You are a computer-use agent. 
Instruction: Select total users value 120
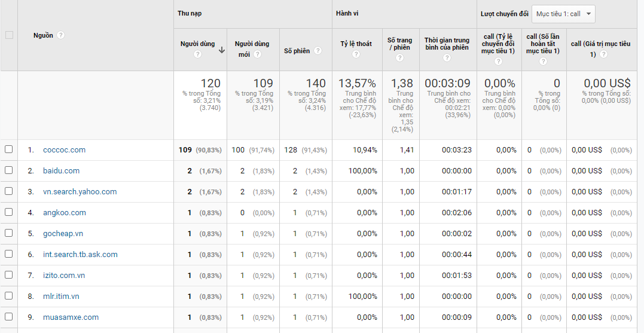point(210,83)
